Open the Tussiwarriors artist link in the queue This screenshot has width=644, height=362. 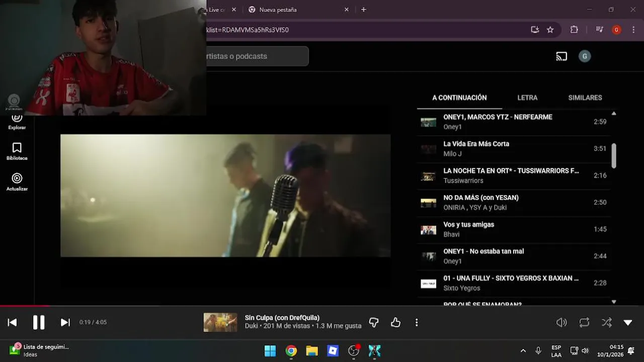coord(463,180)
